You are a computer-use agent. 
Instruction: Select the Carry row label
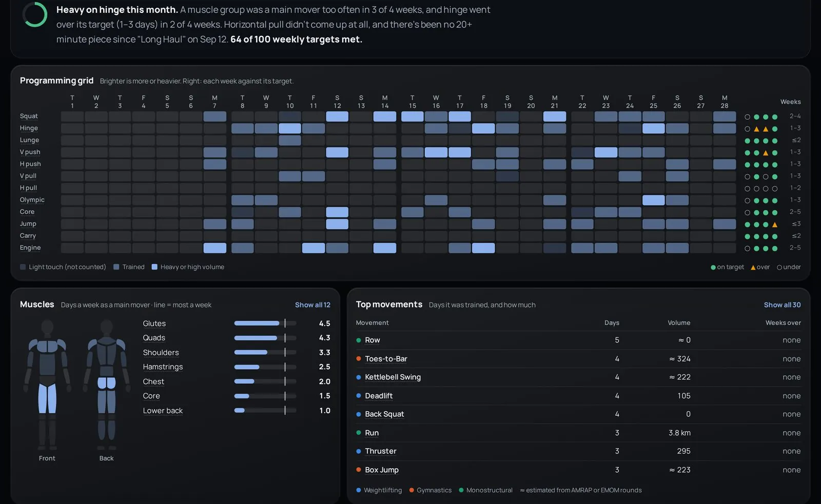pyautogui.click(x=28, y=236)
